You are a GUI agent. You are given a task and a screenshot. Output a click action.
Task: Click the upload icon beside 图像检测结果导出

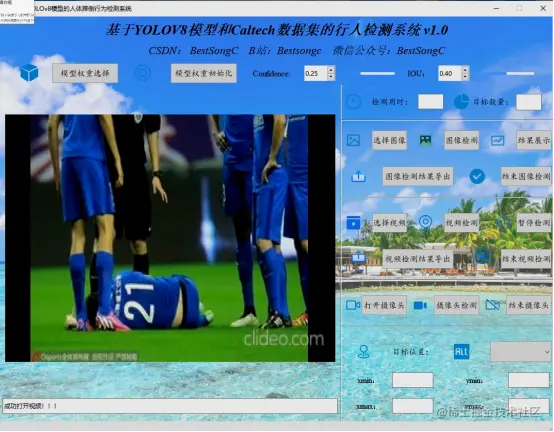coord(358,176)
